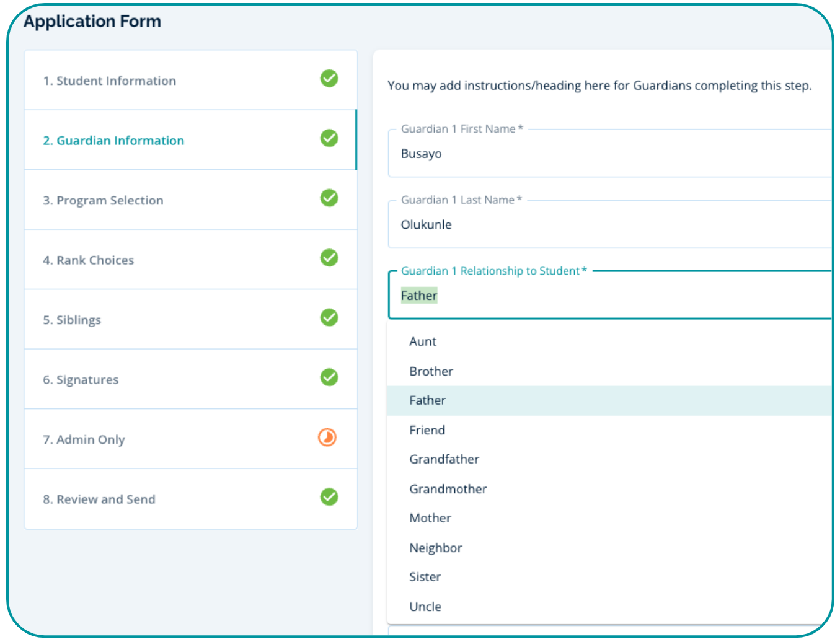Screen dimensions: 840x642
Task: Select Aunt from the dropdown list
Action: point(423,341)
